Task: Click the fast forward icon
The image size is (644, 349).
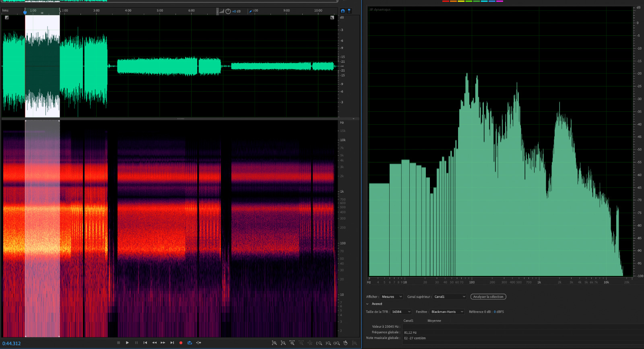Action: coord(163,343)
